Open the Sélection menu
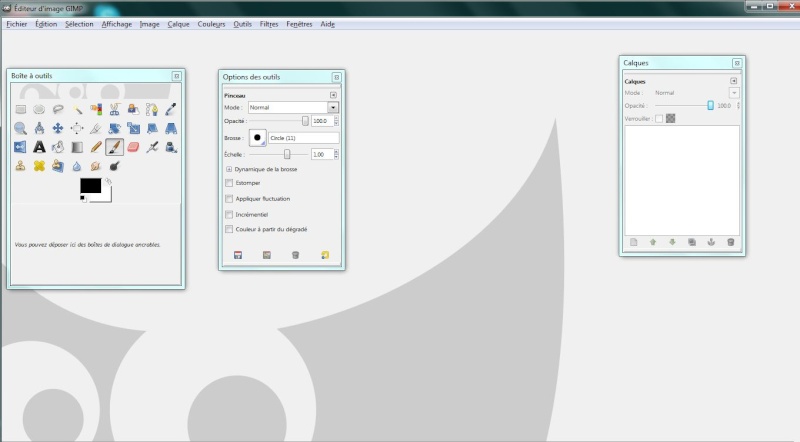The height and width of the screenshot is (442, 800). [79, 24]
